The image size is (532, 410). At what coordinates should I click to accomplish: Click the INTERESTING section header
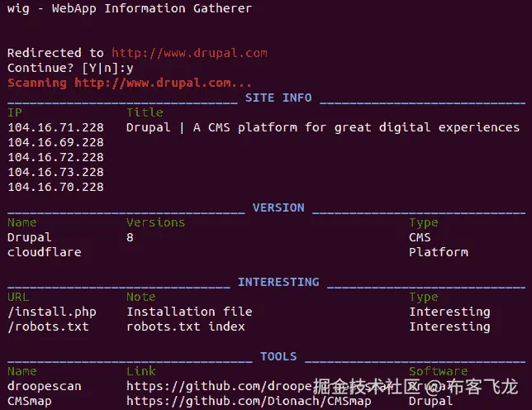pos(278,282)
